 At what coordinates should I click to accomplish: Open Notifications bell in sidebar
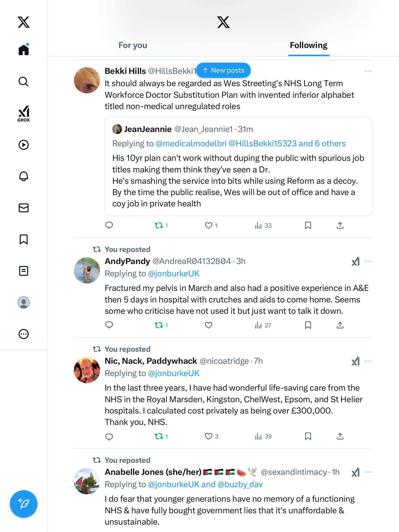coord(24,176)
